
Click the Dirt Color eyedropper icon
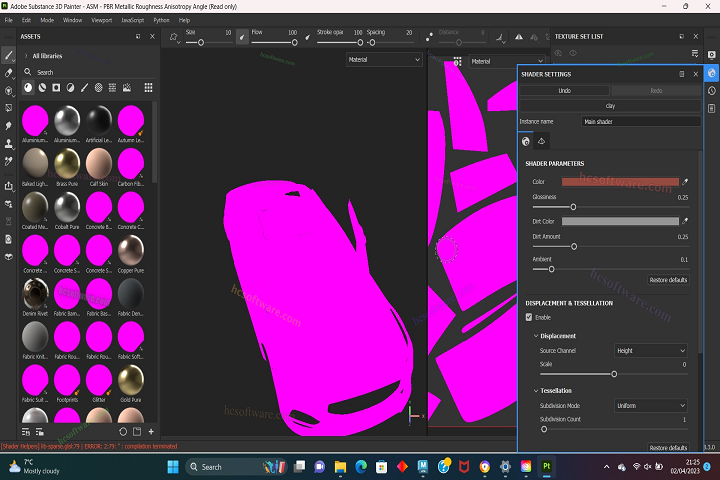pyautogui.click(x=685, y=221)
